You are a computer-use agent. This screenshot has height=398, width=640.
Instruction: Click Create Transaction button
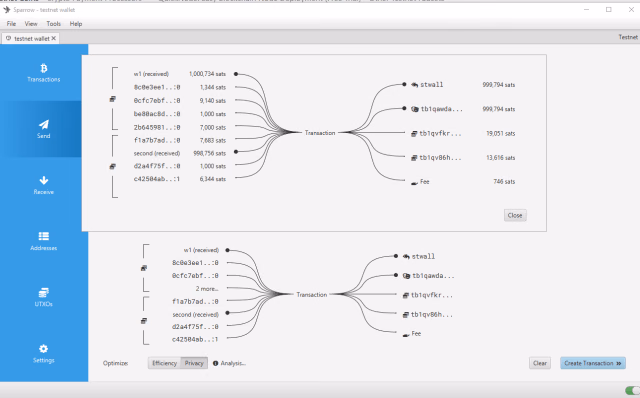(593, 363)
